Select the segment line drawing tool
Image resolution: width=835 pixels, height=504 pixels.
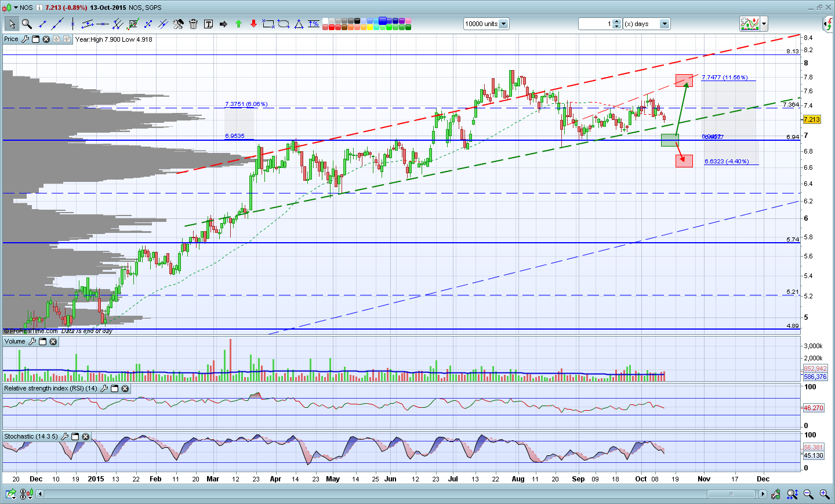[x=42, y=24]
